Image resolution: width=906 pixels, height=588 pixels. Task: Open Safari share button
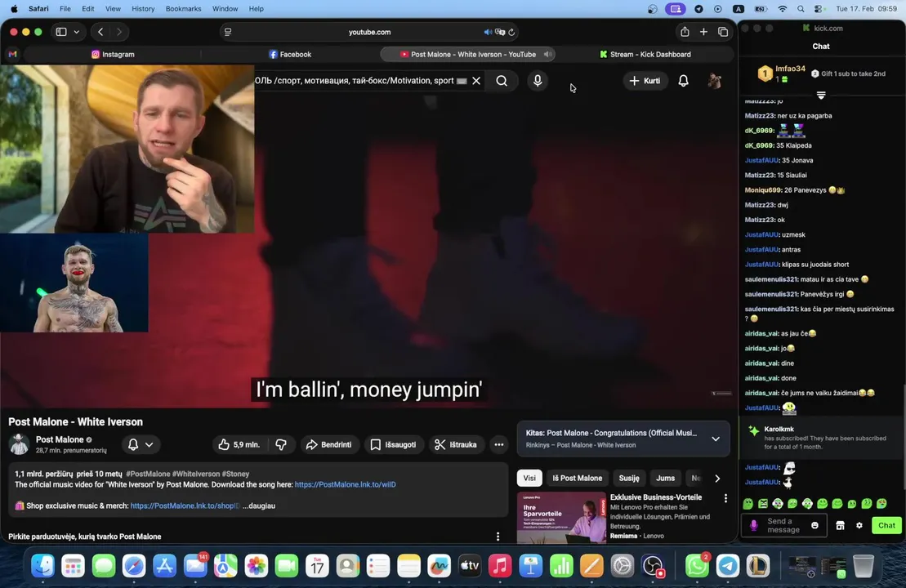tap(685, 32)
